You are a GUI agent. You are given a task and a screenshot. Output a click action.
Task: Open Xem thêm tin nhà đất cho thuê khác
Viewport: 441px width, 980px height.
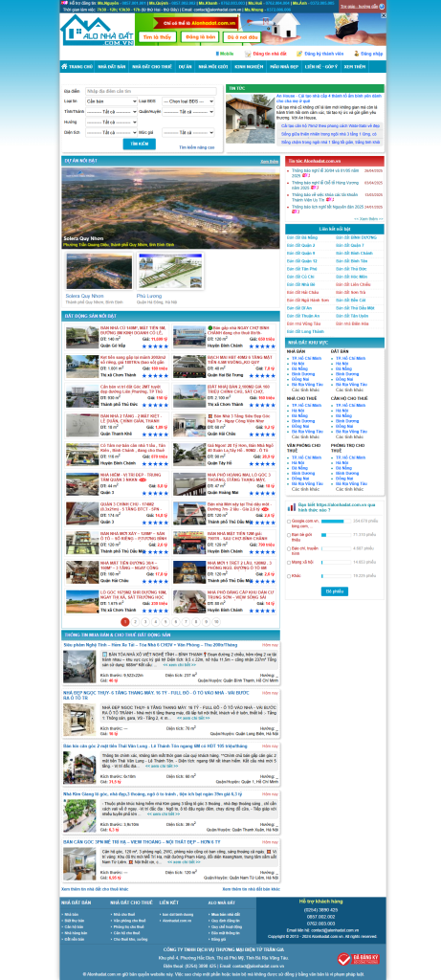pyautogui.click(x=95, y=889)
